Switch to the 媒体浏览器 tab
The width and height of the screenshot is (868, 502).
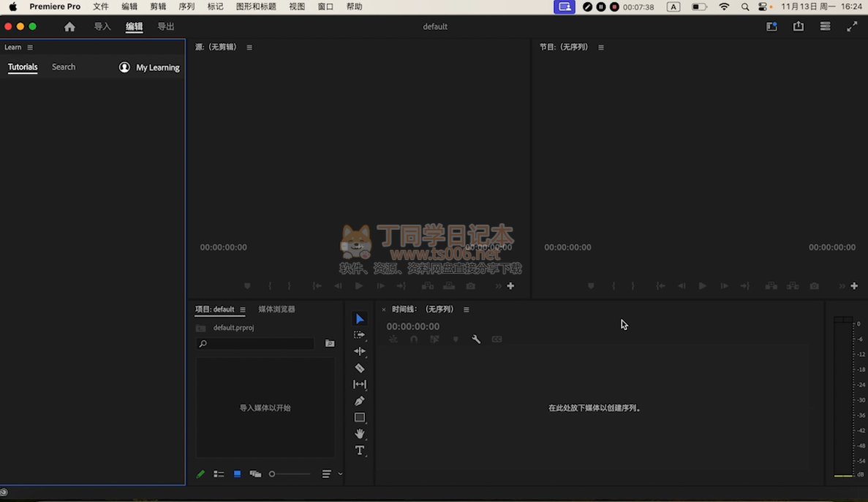click(x=276, y=310)
